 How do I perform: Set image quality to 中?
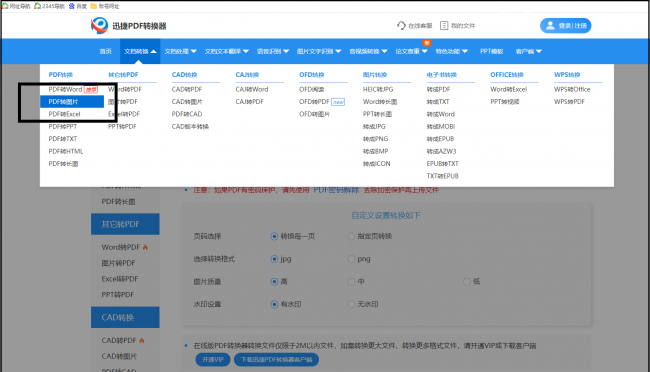pos(351,282)
